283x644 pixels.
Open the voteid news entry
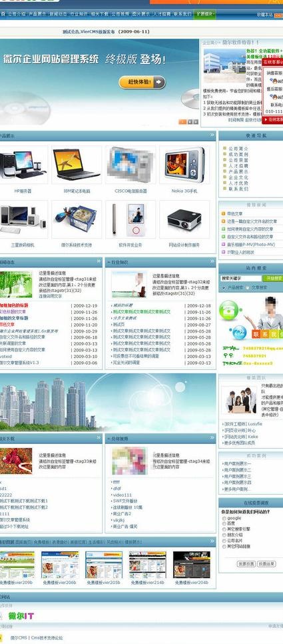(x=6, y=357)
